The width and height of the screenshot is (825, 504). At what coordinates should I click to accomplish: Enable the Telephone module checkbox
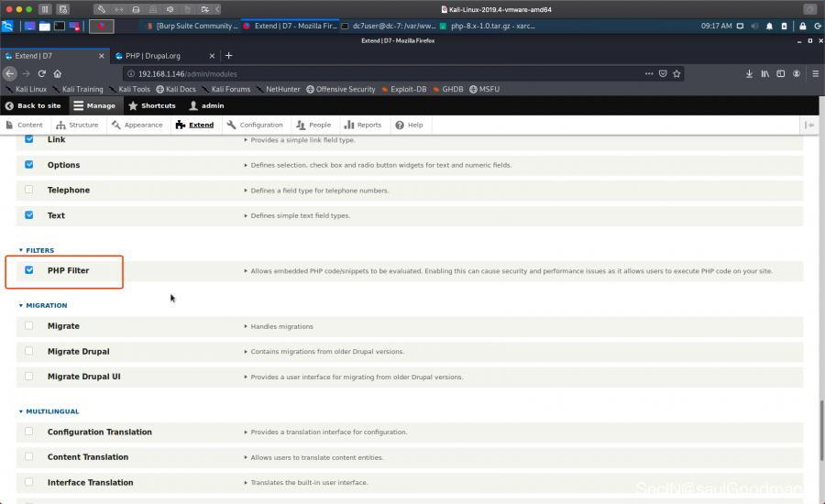(29, 190)
